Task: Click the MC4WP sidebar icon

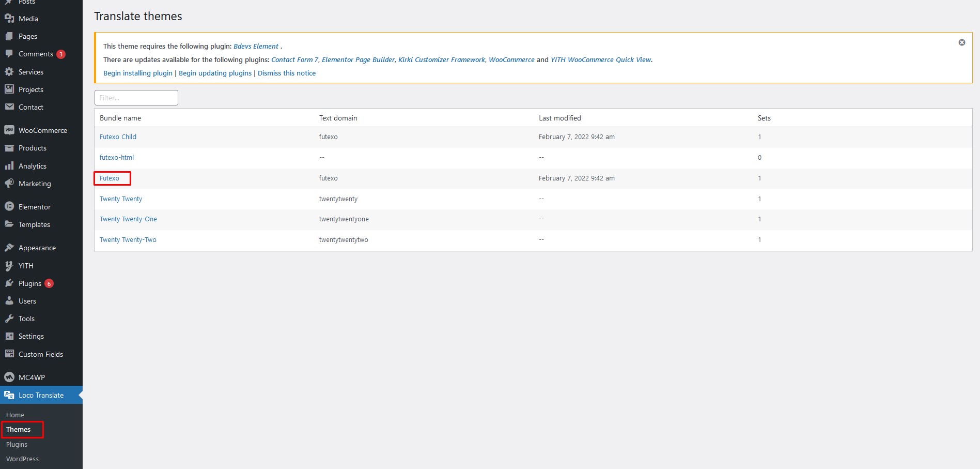Action: pyautogui.click(x=9, y=377)
